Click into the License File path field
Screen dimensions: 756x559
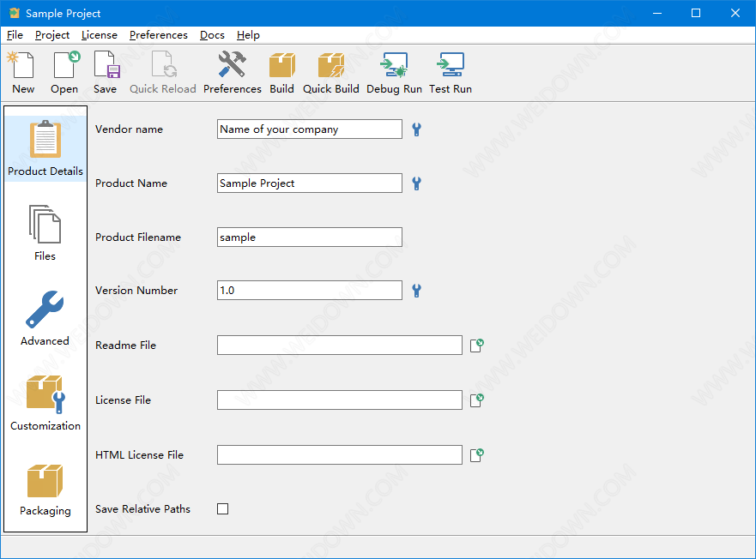[x=340, y=400]
